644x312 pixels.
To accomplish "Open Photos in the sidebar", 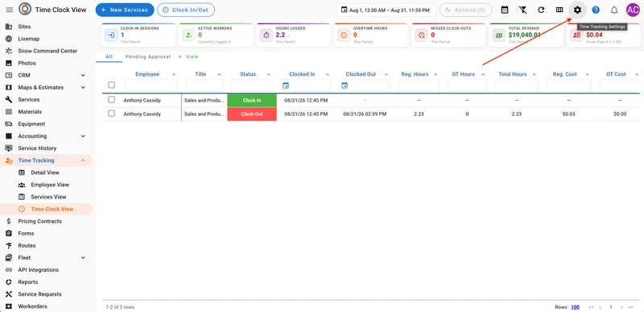I will click(27, 63).
